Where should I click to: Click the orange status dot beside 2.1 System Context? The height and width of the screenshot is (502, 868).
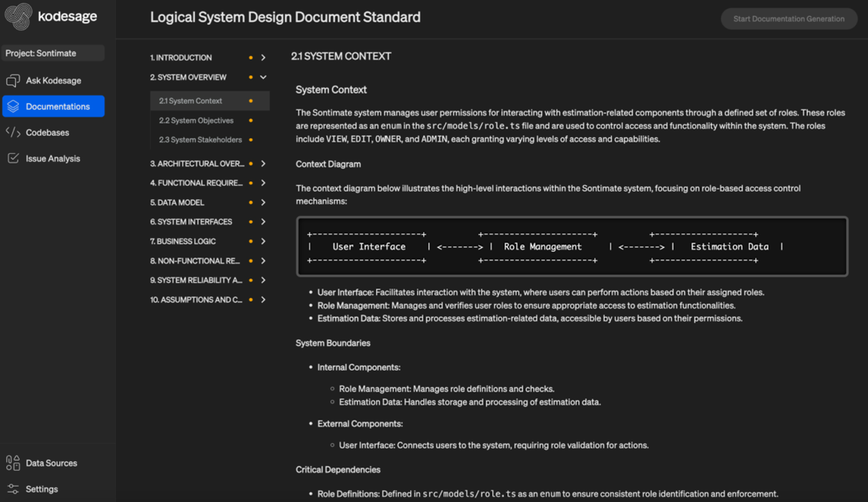coord(250,100)
